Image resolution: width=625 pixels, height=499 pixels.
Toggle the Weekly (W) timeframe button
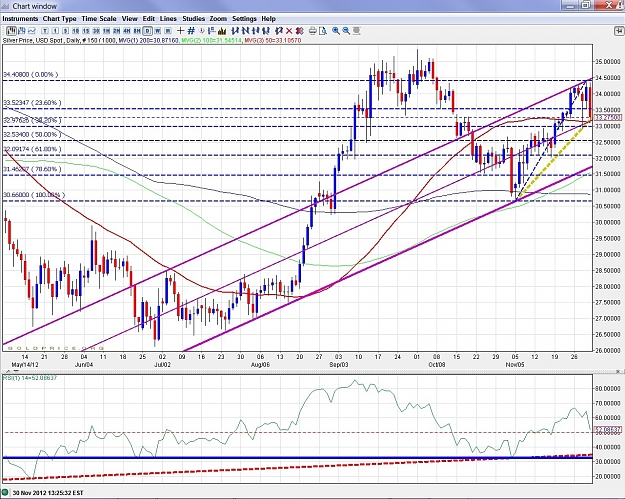[x=158, y=31]
